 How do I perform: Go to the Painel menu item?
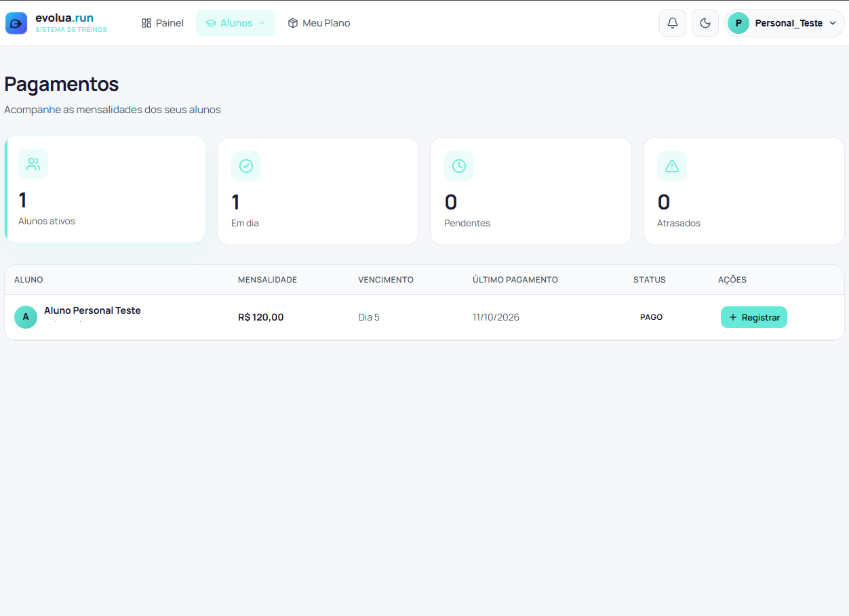pyautogui.click(x=163, y=23)
